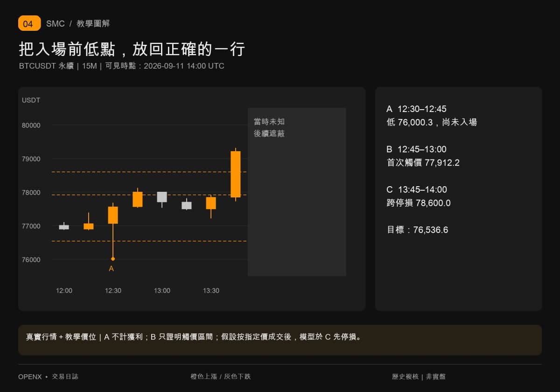
Task: Click the 歷史複核 | 非實盤 footer text
Action: coord(419,377)
